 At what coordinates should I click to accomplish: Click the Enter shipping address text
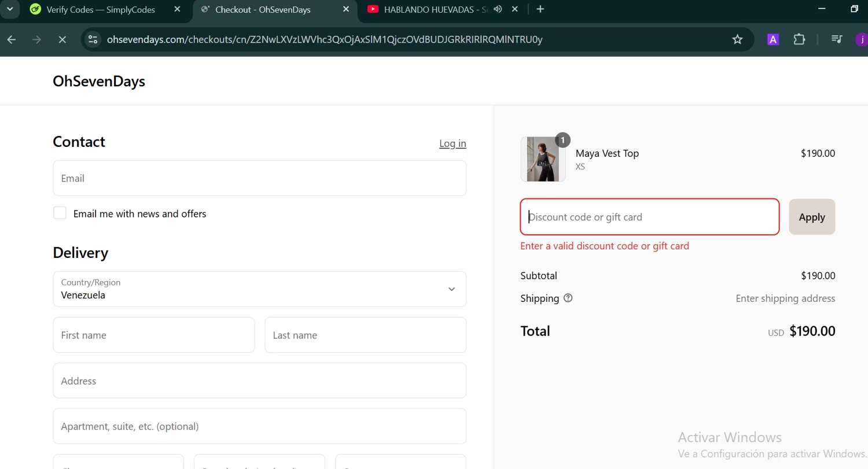tap(785, 298)
